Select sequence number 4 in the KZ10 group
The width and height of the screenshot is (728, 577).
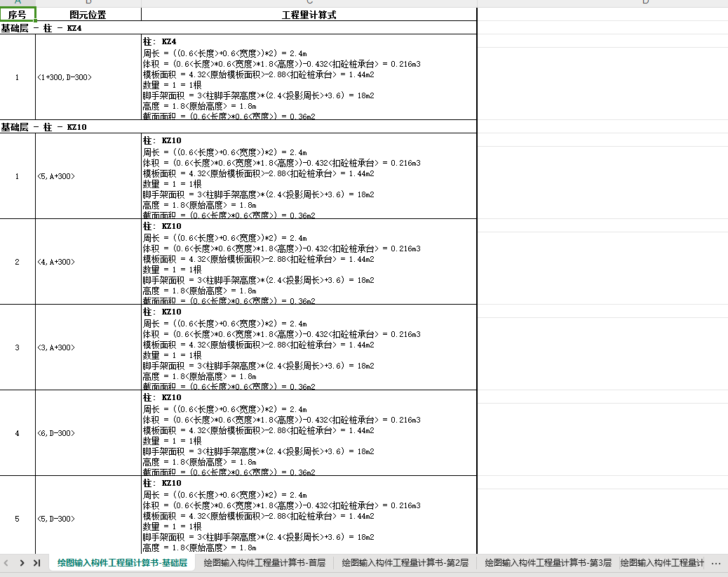18,433
